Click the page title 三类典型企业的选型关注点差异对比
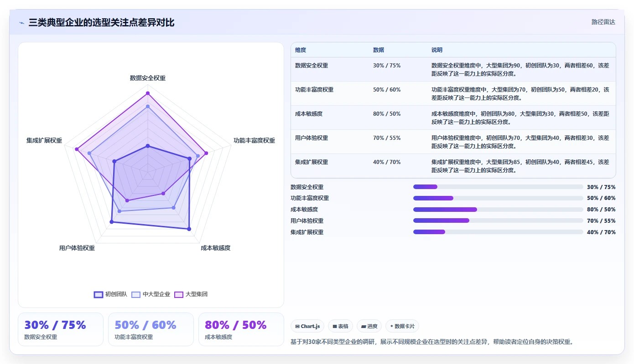The width and height of the screenshot is (634, 364). (101, 23)
